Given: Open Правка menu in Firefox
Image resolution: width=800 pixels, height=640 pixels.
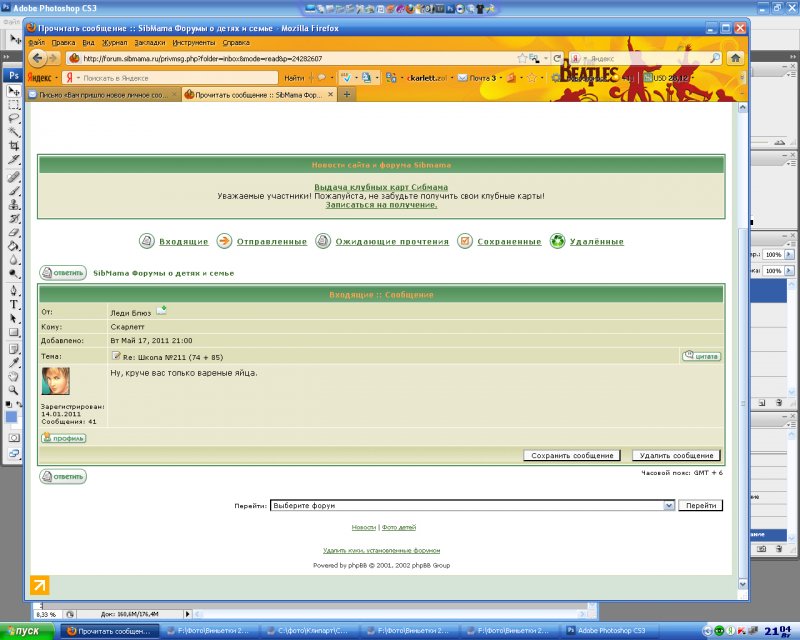Looking at the screenshot, I should (x=63, y=43).
